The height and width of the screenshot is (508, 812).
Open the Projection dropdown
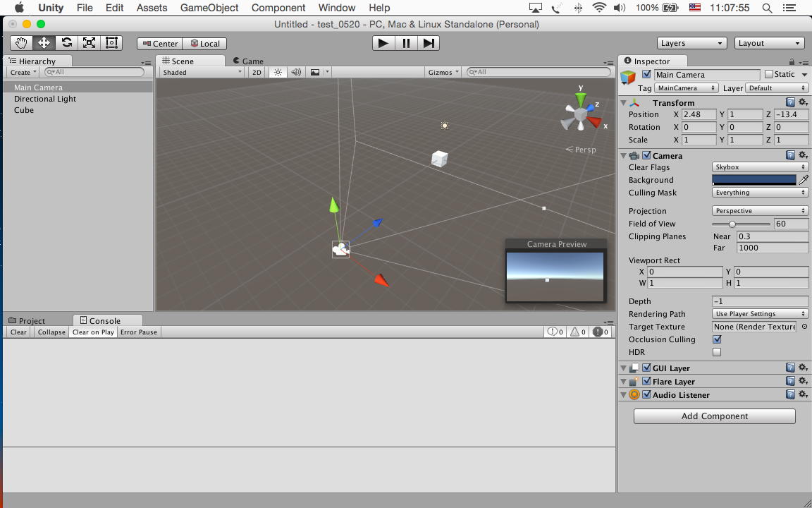point(760,211)
